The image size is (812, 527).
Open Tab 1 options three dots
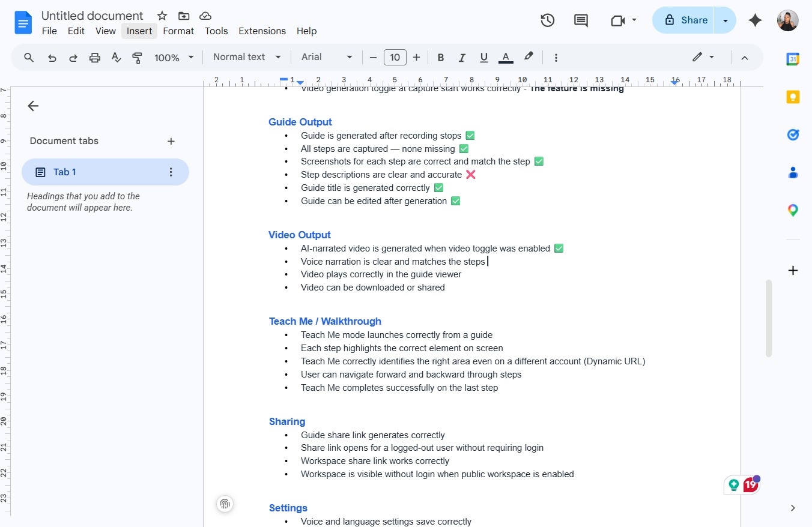pos(171,172)
